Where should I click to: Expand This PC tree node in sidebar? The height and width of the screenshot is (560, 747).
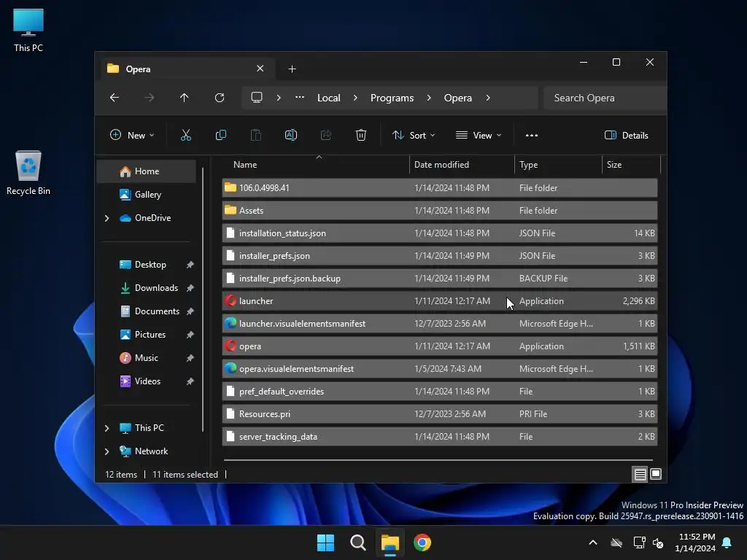pyautogui.click(x=107, y=428)
